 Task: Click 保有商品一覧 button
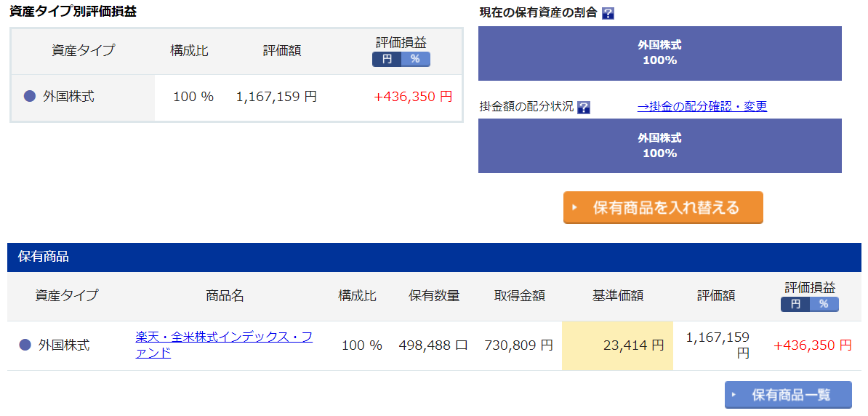coord(788,395)
